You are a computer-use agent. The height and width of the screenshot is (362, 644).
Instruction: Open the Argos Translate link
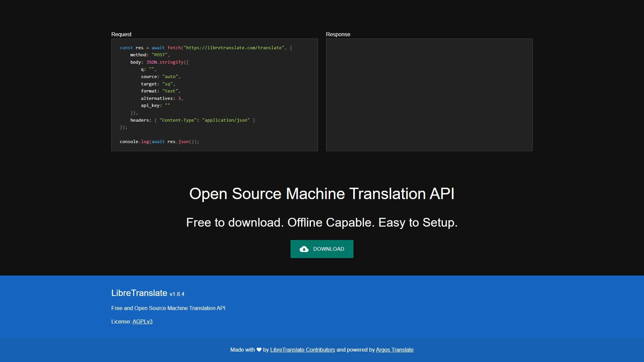(x=394, y=350)
